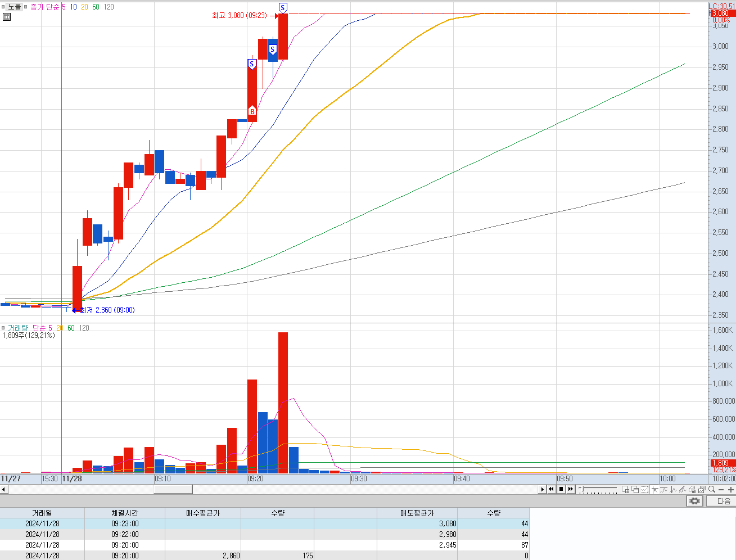Select the pink 5 MA label in price chart
This screenshot has height=560, width=736.
64,7
